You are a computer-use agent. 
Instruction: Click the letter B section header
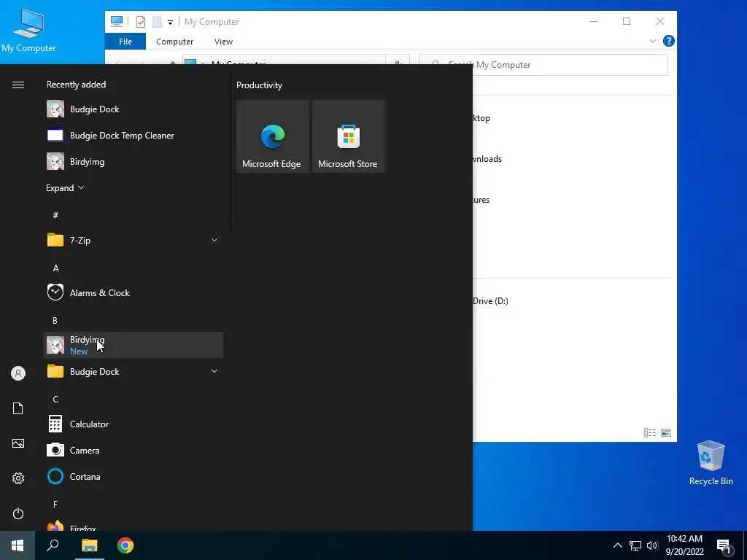[x=55, y=321]
